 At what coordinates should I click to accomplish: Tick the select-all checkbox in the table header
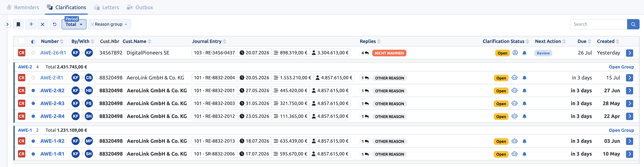pos(22,41)
